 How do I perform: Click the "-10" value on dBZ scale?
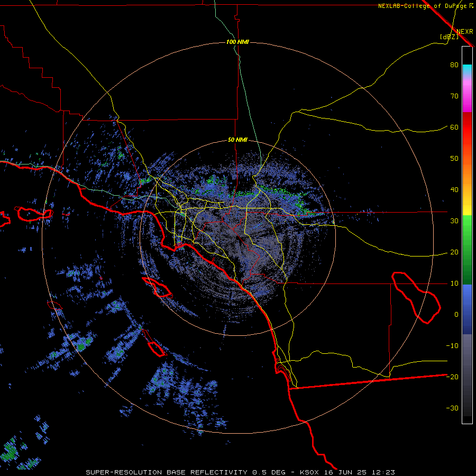(x=452, y=346)
